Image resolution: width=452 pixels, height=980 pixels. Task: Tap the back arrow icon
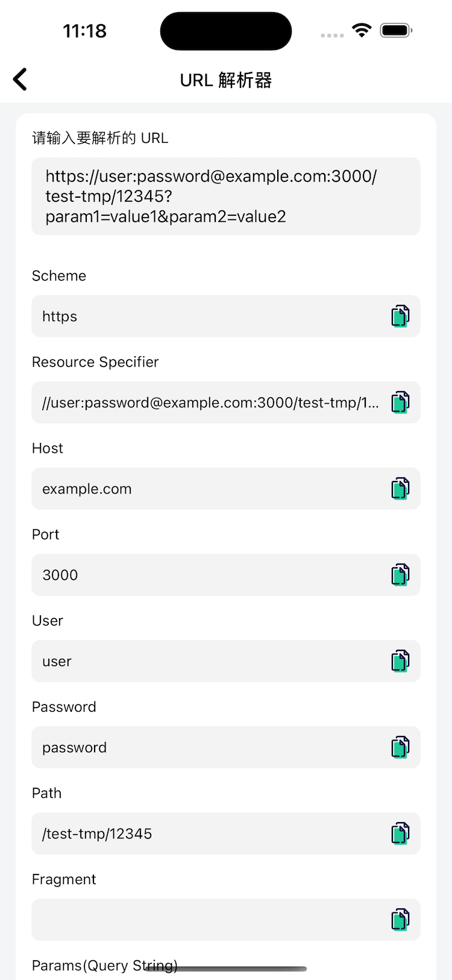coord(20,80)
